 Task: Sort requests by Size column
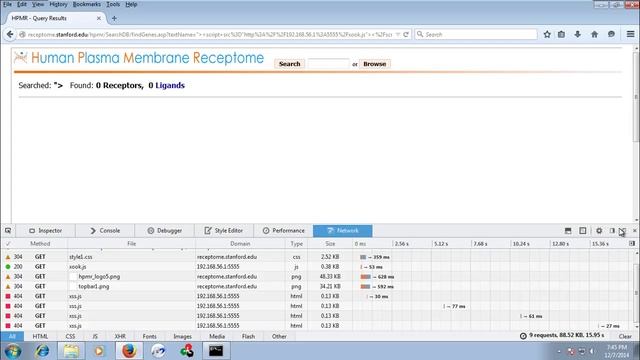pyautogui.click(x=330, y=244)
